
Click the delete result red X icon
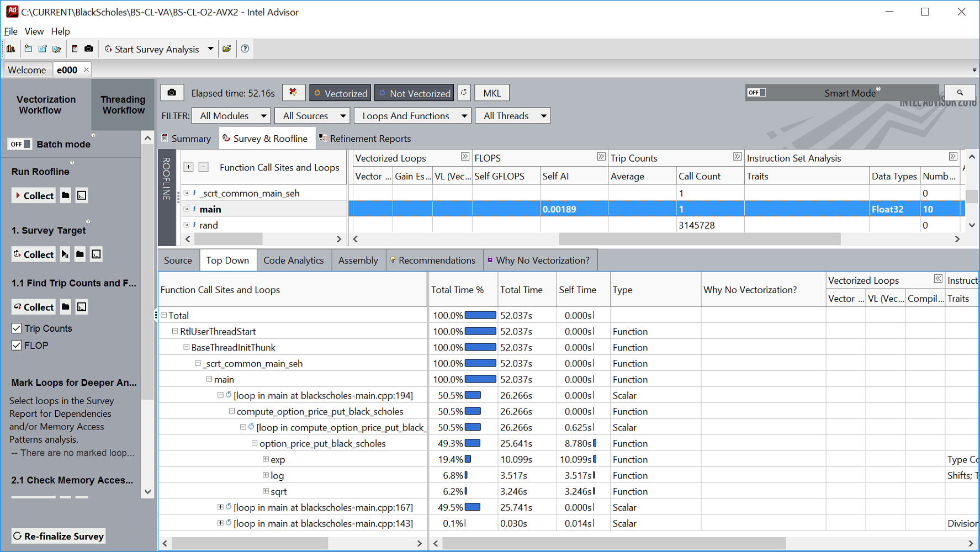coord(294,92)
